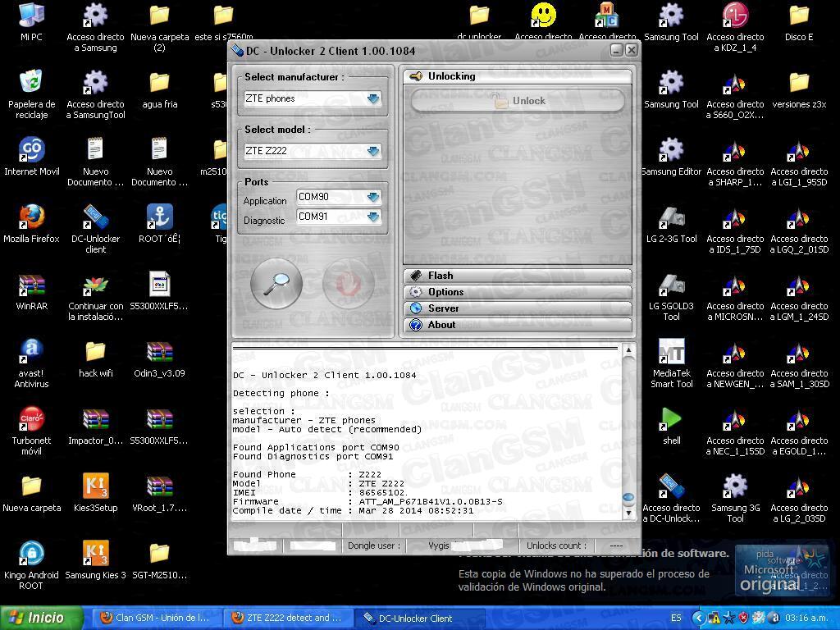Click the ES language indicator in tray
This screenshot has height=630, width=840.
pyautogui.click(x=676, y=618)
